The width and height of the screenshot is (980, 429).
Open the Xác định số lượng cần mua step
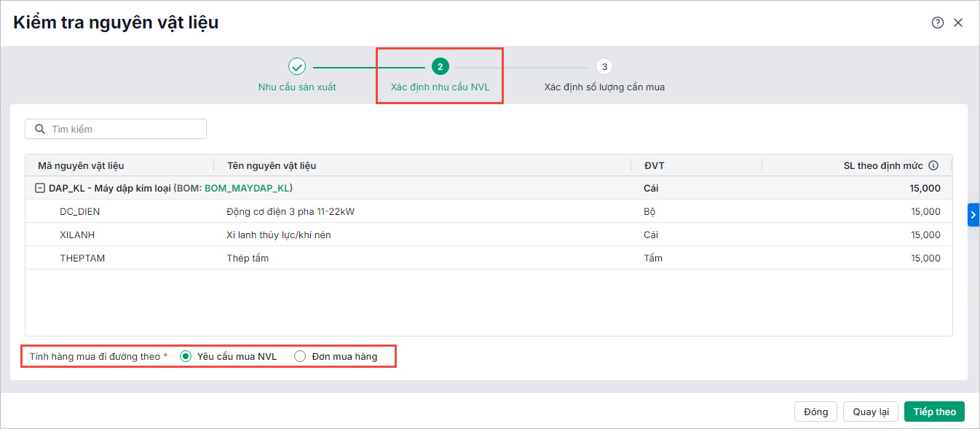(x=604, y=87)
